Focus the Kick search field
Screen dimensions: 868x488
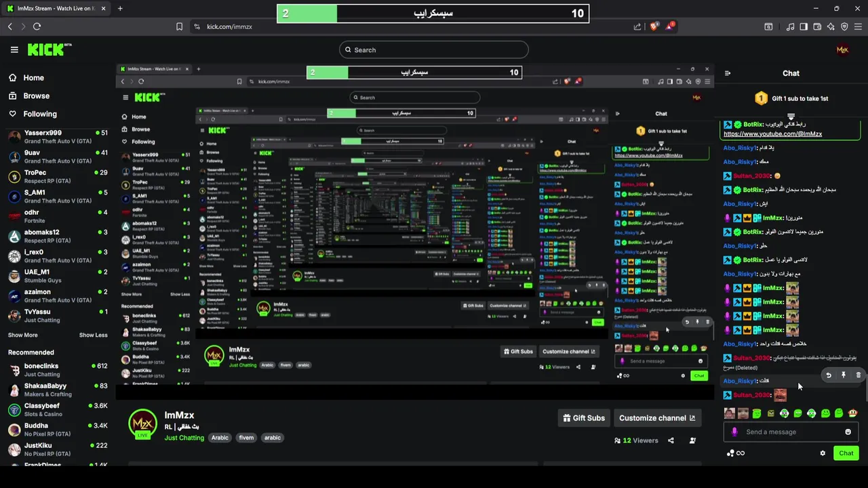pos(434,49)
